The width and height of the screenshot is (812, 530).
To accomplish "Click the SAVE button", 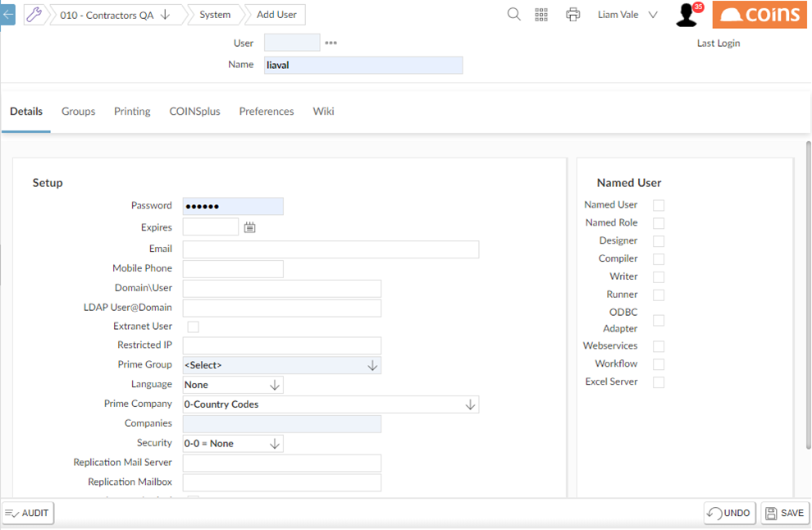I will coord(784,513).
